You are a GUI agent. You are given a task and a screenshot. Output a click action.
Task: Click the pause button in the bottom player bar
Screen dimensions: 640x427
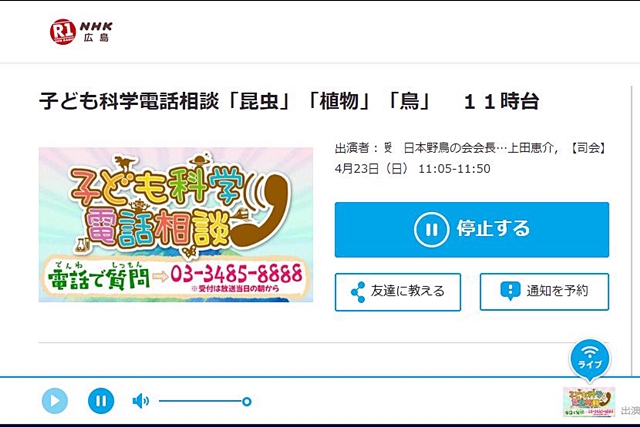[x=101, y=401]
